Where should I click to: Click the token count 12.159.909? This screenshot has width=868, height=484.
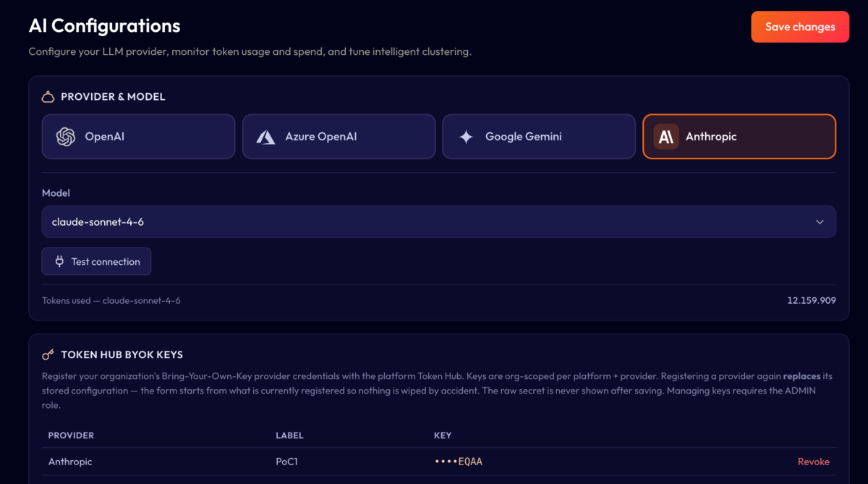tap(812, 300)
